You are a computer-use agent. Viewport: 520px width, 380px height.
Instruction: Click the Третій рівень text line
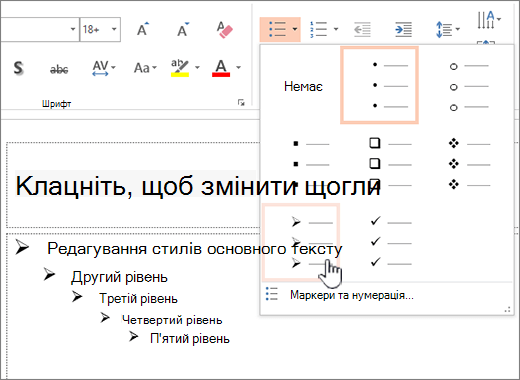[138, 298]
